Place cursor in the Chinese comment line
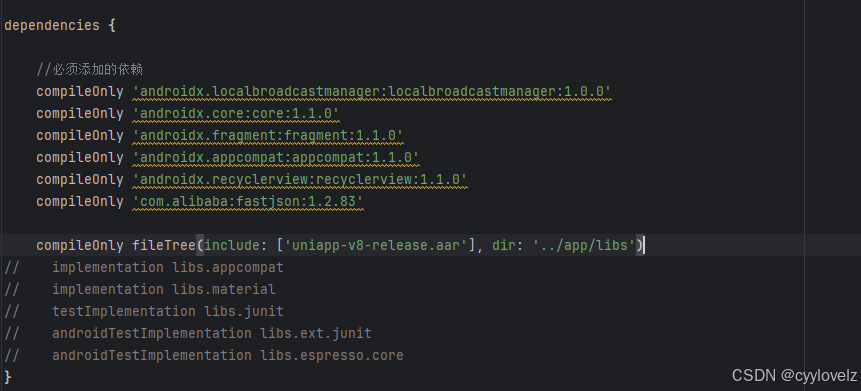This screenshot has width=861, height=391. pos(90,70)
